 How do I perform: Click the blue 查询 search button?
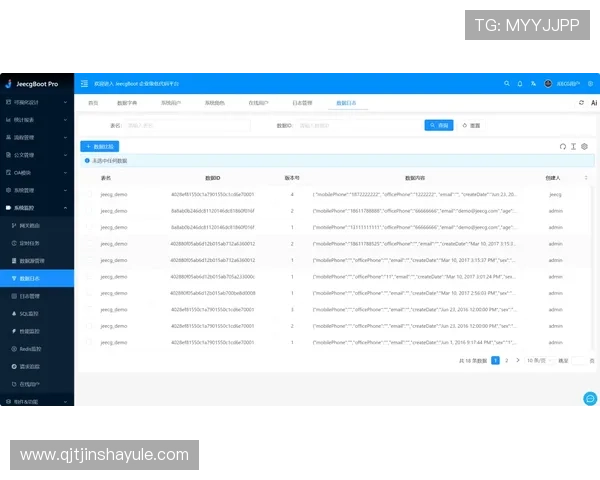[x=438, y=125]
